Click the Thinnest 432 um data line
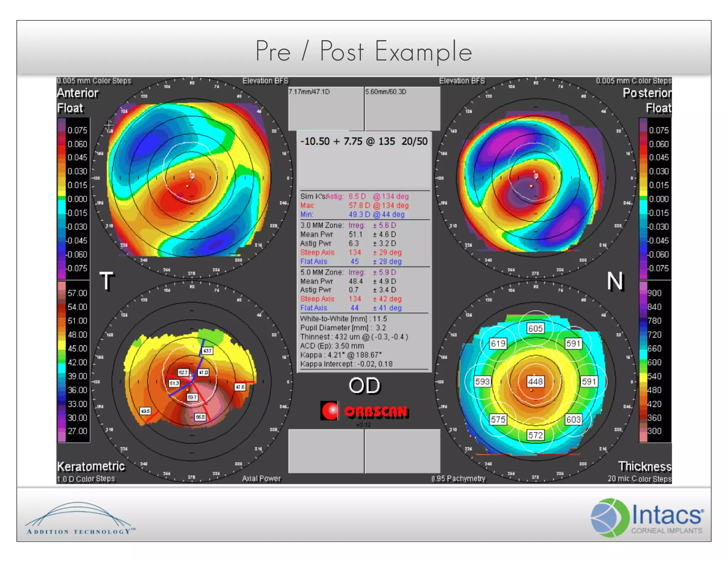The height and width of the screenshot is (562, 728). pyautogui.click(x=354, y=337)
